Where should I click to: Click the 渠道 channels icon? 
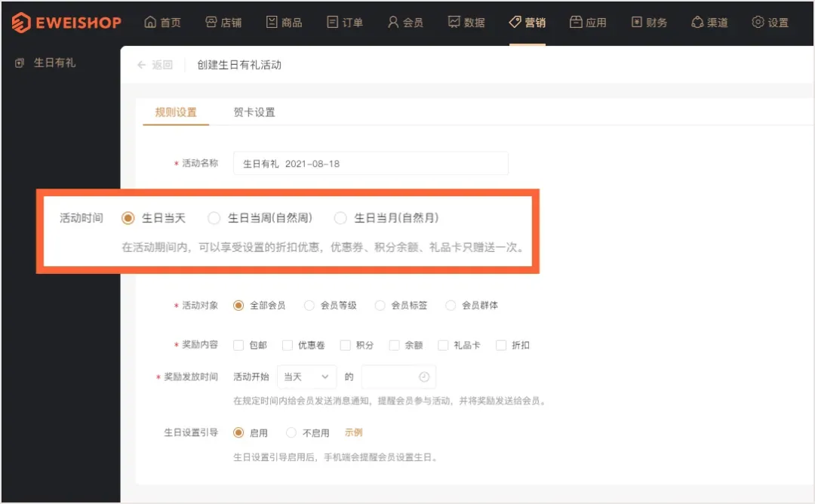(698, 22)
